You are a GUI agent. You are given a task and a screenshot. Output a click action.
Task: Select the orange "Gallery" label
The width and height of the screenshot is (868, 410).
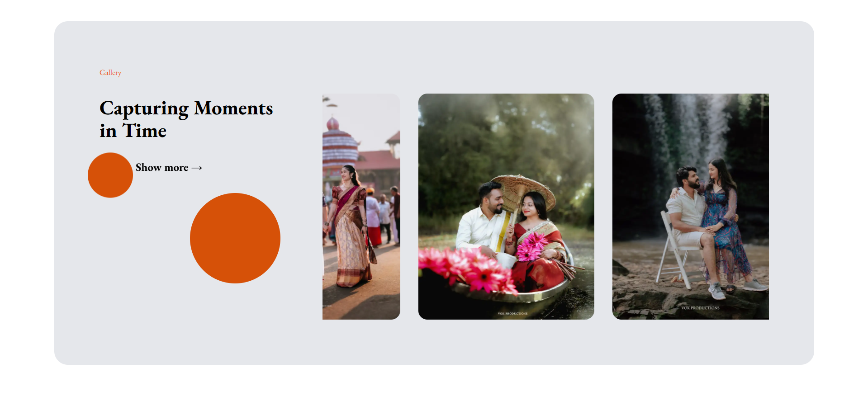(110, 73)
